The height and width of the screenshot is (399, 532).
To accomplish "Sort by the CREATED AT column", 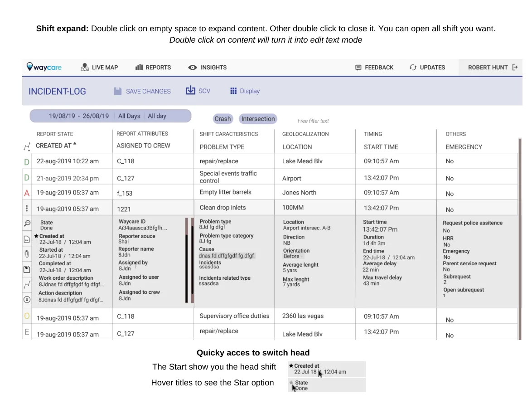I will click(x=56, y=146).
